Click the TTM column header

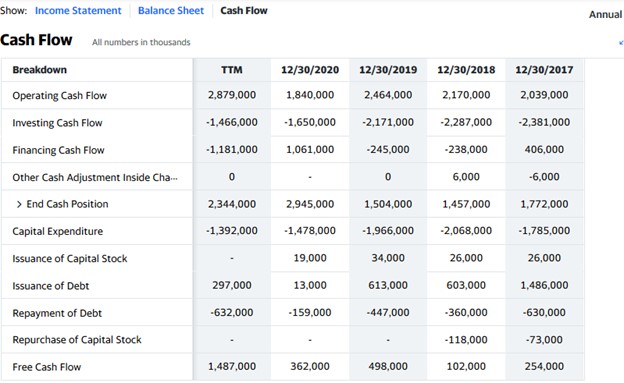click(232, 70)
